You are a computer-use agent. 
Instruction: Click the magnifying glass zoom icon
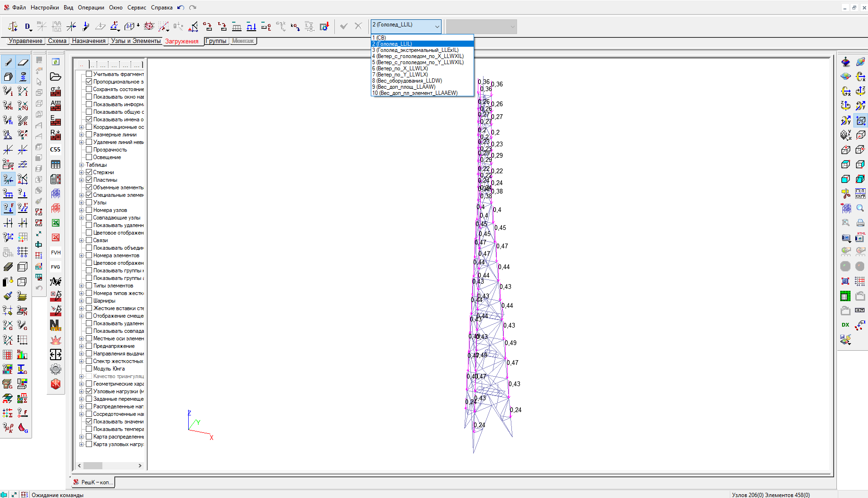point(860,208)
